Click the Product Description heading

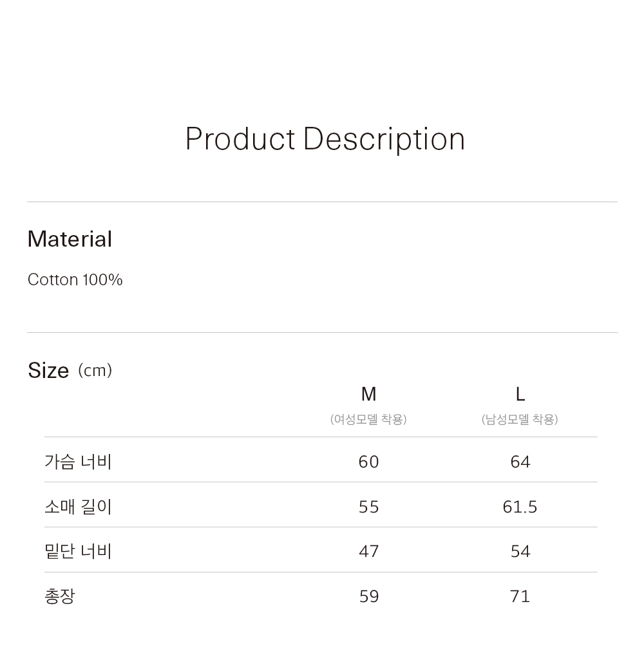click(325, 139)
